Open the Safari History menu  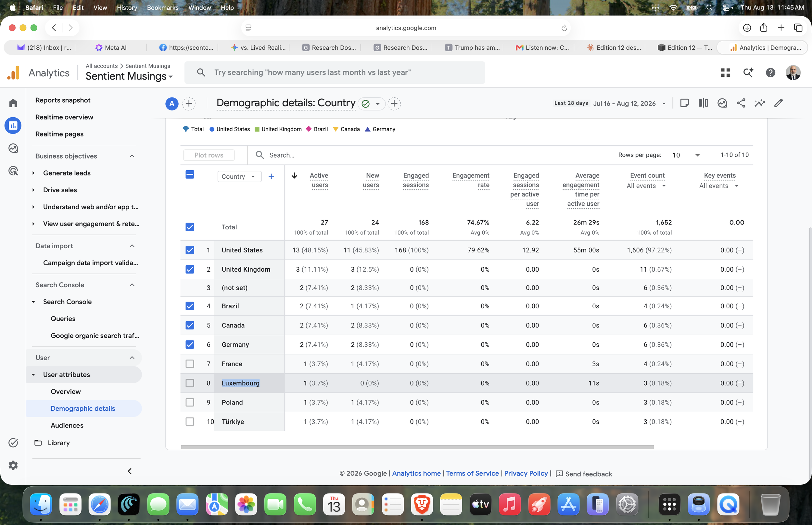click(x=127, y=7)
